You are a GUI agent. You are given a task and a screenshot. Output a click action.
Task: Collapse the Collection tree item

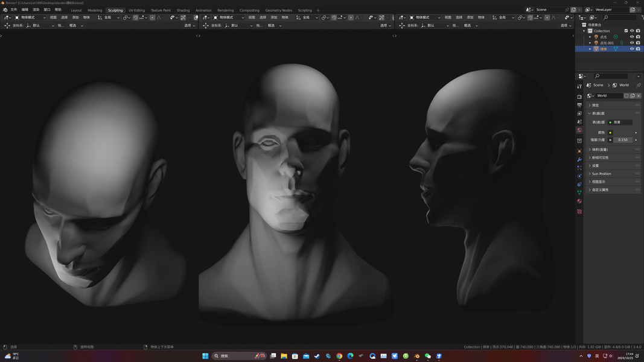[x=584, y=31]
